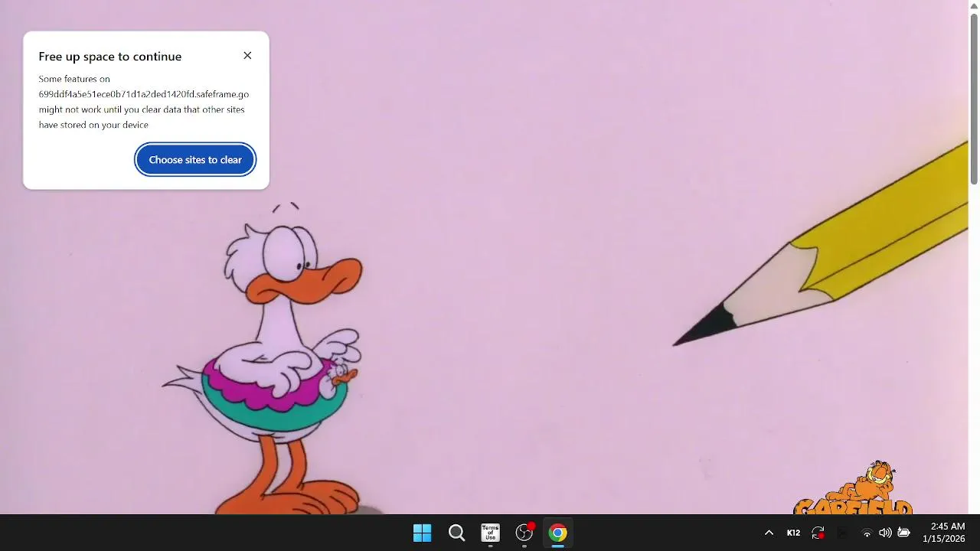980x551 pixels.
Task: Close the Free up space popup
Action: 247,56
